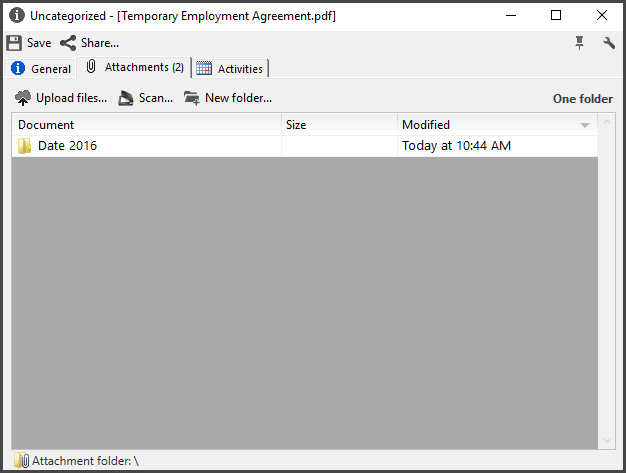Click the Attachment folder: \ path text

[x=85, y=461]
